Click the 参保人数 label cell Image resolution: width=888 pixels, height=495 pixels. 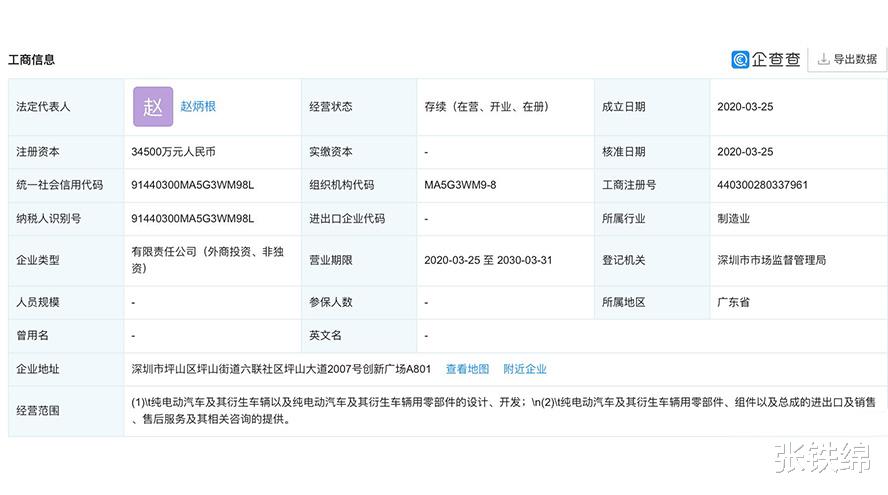click(359, 302)
